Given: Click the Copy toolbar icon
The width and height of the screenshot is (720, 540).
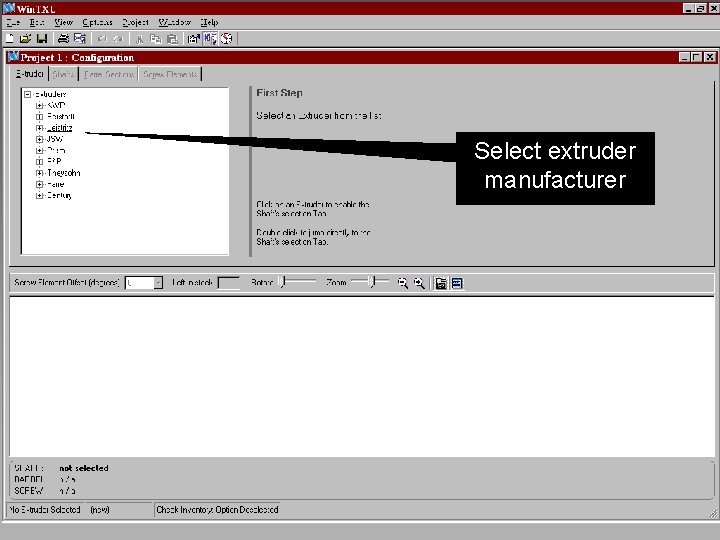Looking at the screenshot, I should [x=156, y=39].
